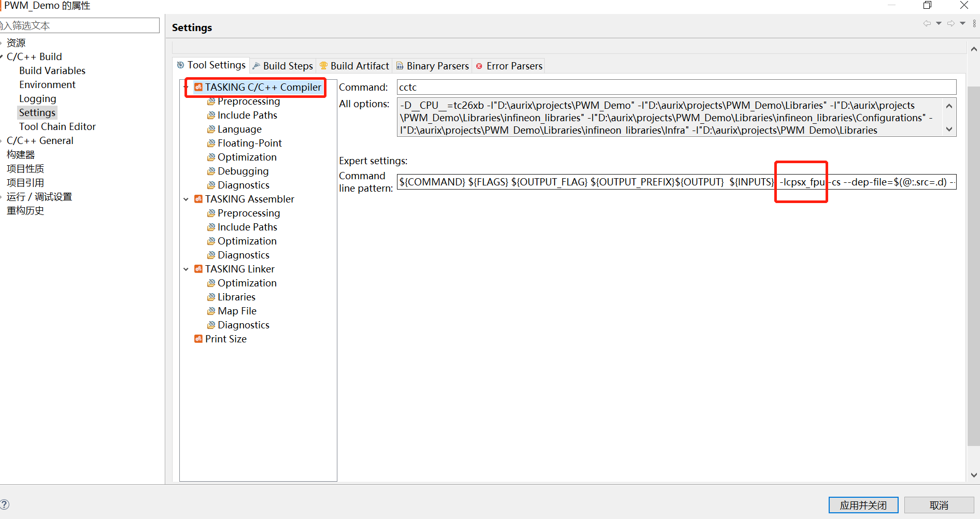980x519 pixels.
Task: Select Diagnostics under TASKING Assembler
Action: pos(244,255)
